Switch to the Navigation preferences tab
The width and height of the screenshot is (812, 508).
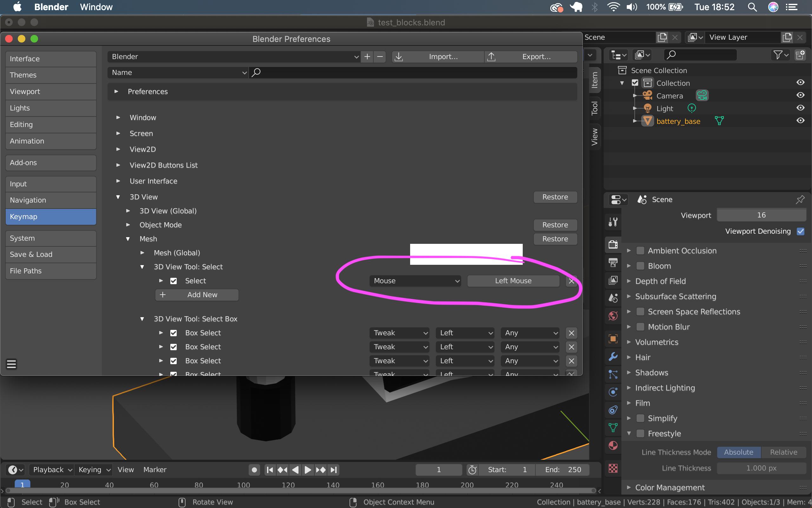pos(51,200)
